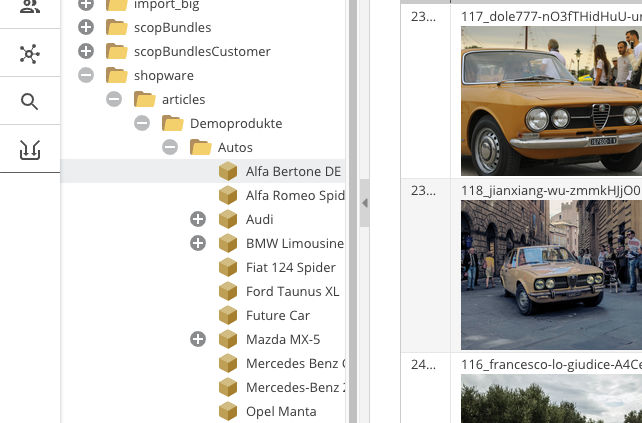Select the Demoprodukte tree label
The image size is (642, 423).
pos(236,124)
